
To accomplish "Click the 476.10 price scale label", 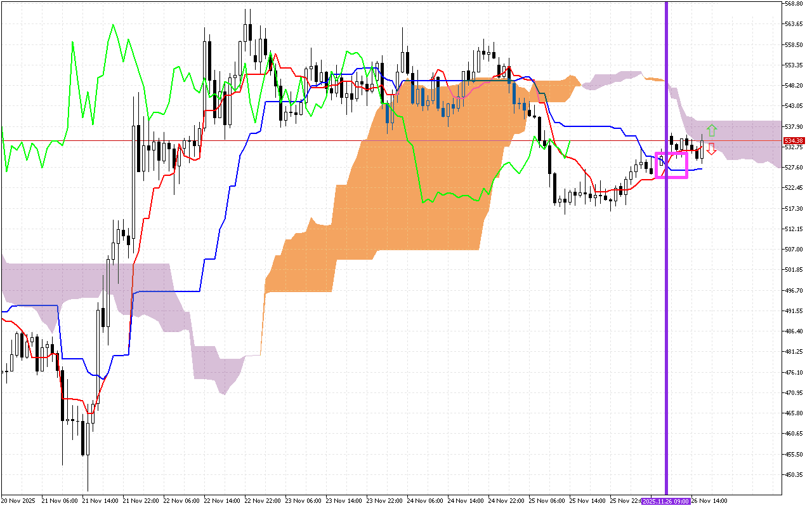I will tap(794, 372).
